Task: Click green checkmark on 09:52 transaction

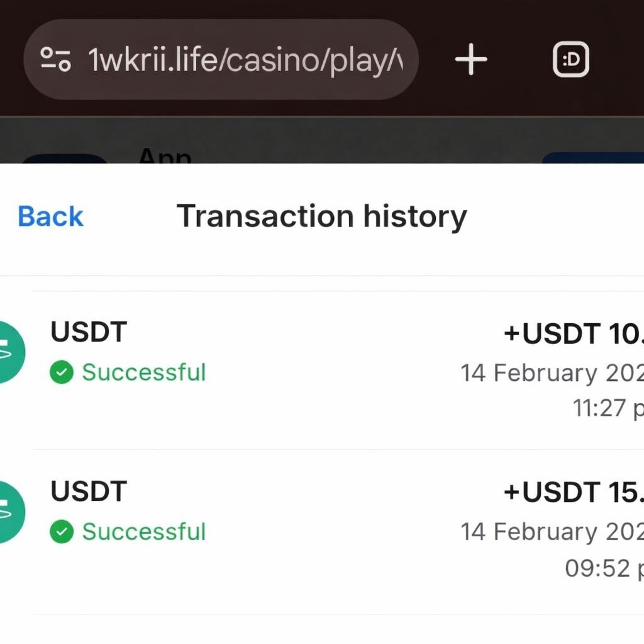Action: [62, 532]
